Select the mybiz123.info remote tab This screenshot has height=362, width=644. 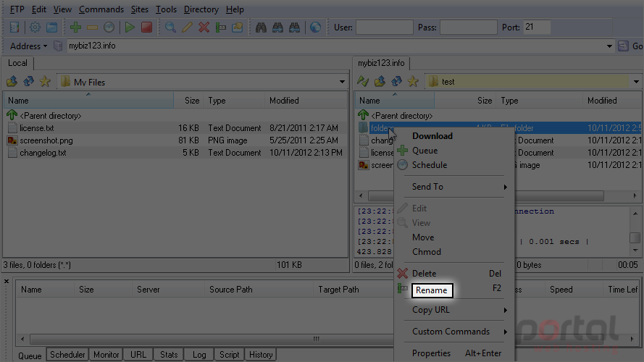click(x=381, y=63)
